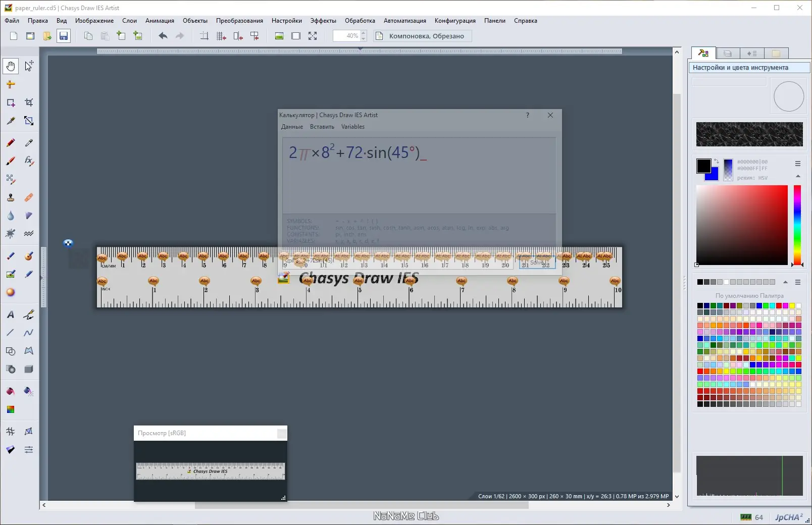Viewport: 812px width, 525px height.
Task: Pick the 3D cube tool
Action: pyautogui.click(x=29, y=369)
